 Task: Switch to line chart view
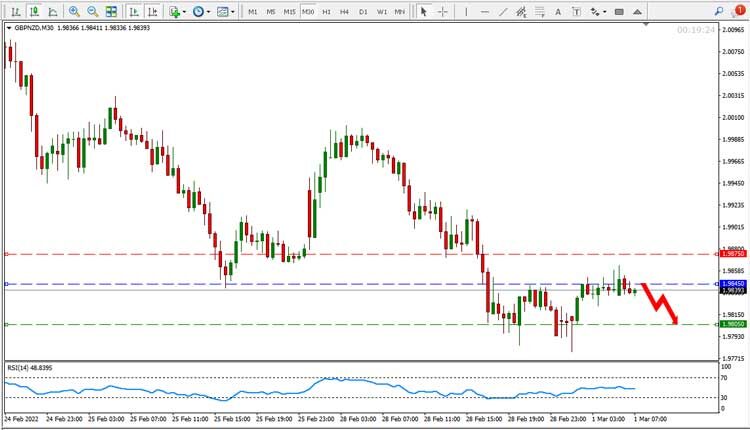(51, 12)
